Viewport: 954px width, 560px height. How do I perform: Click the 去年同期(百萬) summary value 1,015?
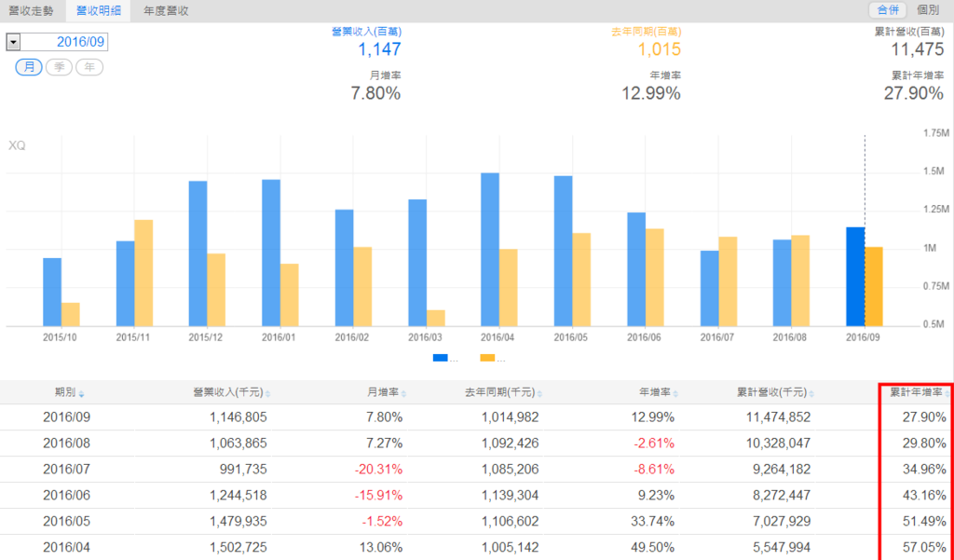click(x=659, y=49)
